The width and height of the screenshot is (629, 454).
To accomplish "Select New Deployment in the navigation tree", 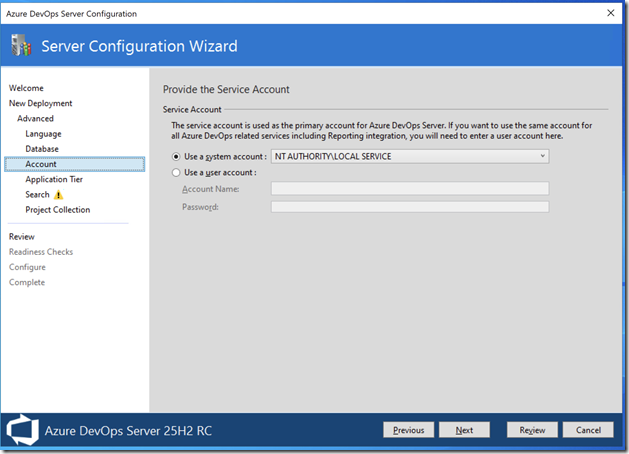I will coord(40,103).
